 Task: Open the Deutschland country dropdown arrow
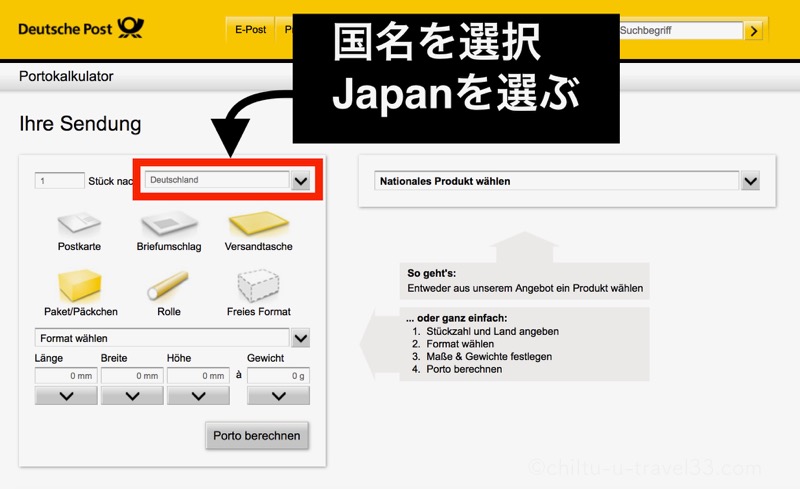(301, 181)
